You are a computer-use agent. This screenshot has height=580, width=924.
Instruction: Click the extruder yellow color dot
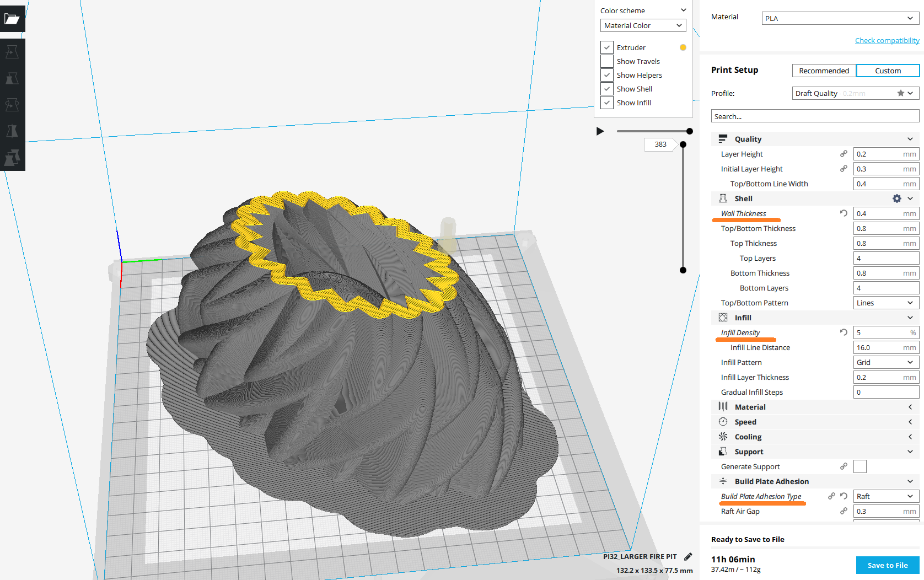tap(683, 47)
